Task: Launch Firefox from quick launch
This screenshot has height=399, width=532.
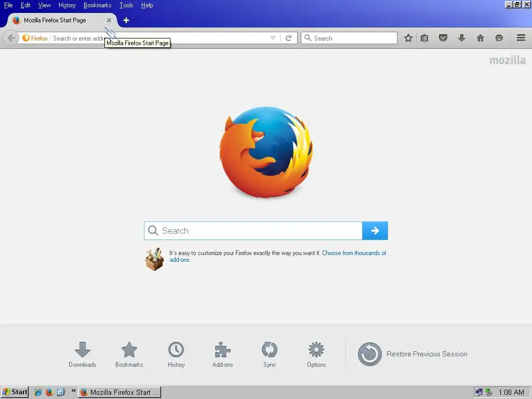Action: click(x=49, y=392)
